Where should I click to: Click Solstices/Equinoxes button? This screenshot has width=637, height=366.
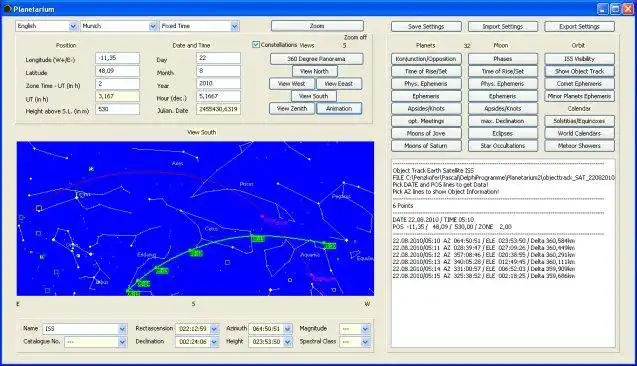[x=579, y=121]
